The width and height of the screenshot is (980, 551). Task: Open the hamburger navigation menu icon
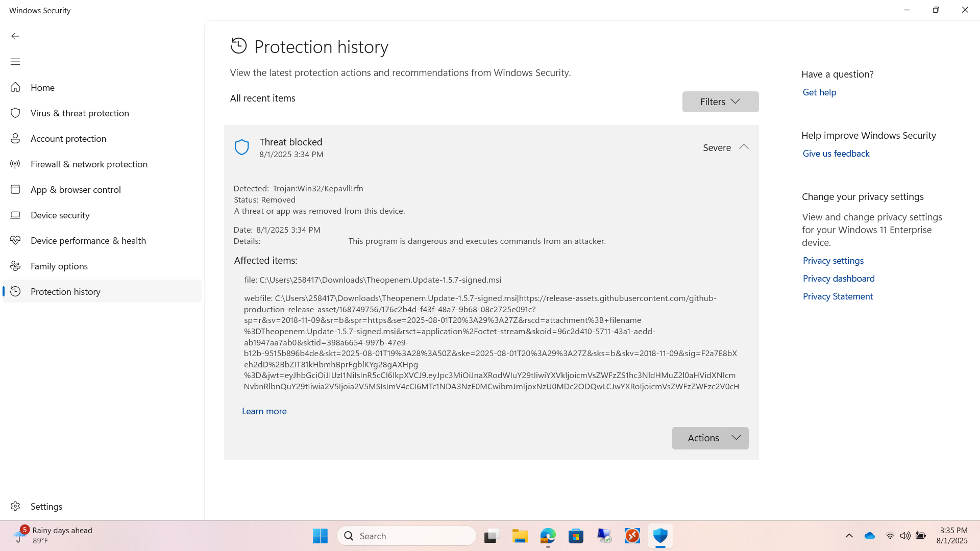(15, 62)
